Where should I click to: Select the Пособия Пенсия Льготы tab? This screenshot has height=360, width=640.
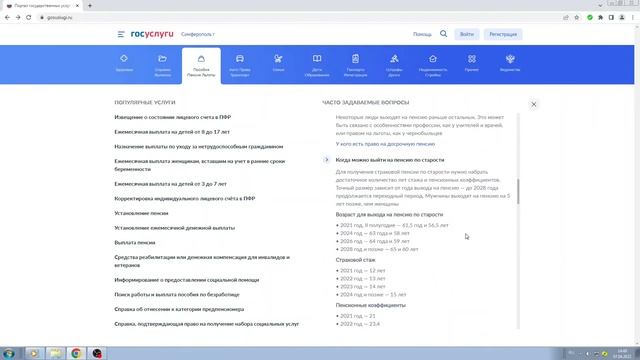(x=201, y=66)
